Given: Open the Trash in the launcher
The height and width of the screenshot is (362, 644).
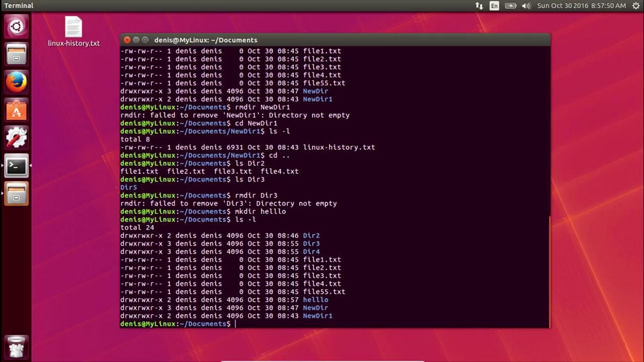Looking at the screenshot, I should coord(16,347).
